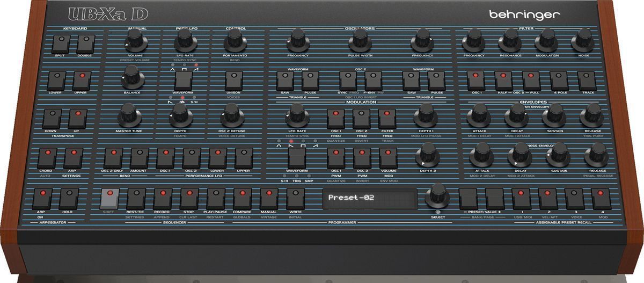
Task: Toggle Modulation Filter Freq button
Action: [x=387, y=119]
